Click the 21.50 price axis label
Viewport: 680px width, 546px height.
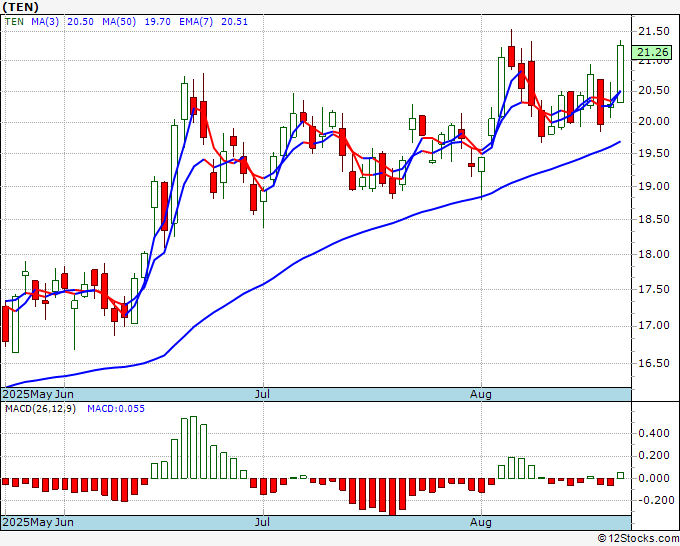pyautogui.click(x=654, y=31)
